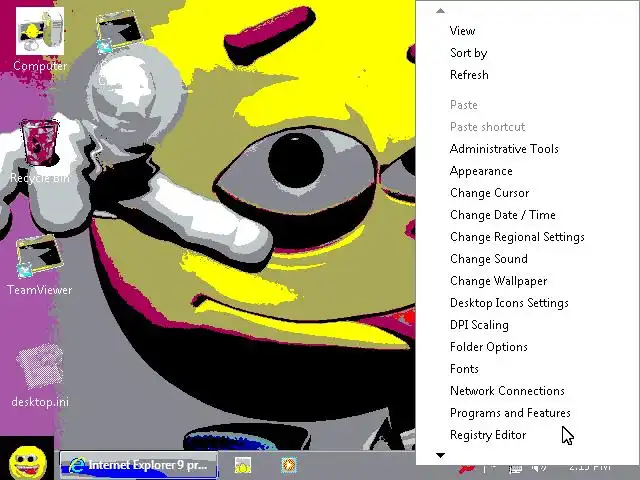Click the red flag tray icon
This screenshot has height=480, width=640.
point(466,469)
